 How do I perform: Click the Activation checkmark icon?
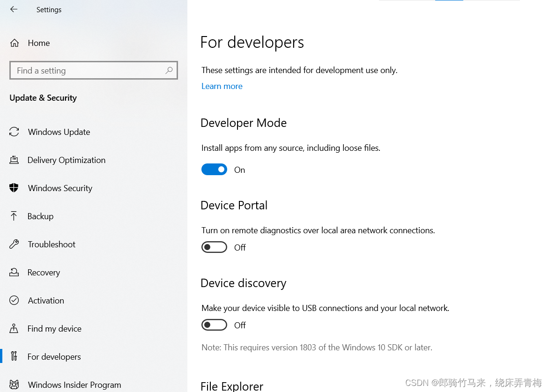pyautogui.click(x=14, y=300)
